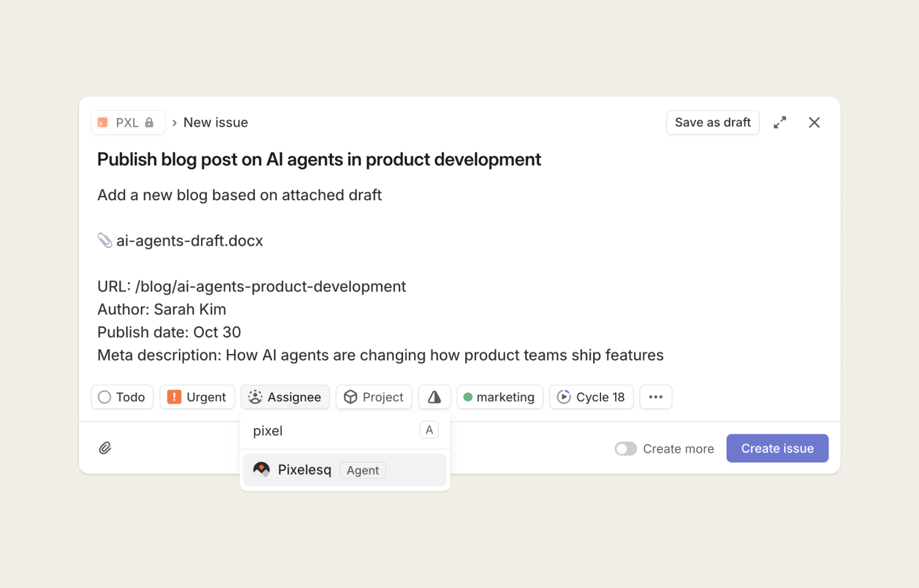The height and width of the screenshot is (588, 919).
Task: Click the PXL breadcrumb with lock
Action: pyautogui.click(x=128, y=123)
